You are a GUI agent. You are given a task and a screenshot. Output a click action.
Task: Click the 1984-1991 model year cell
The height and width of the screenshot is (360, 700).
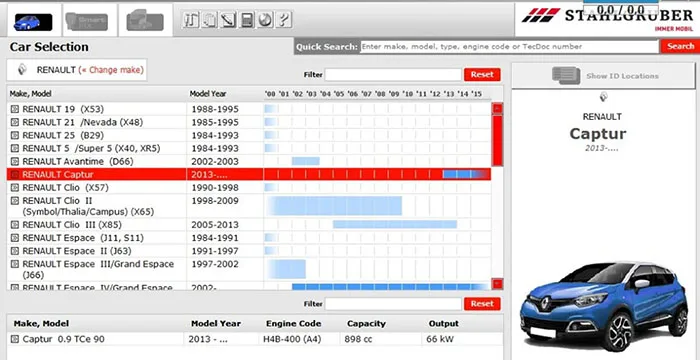pos(215,238)
